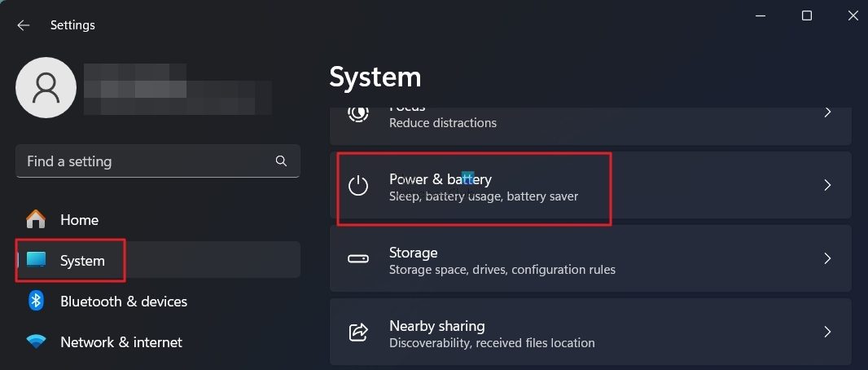Screen dimensions: 868x370
Task: Go to Home in sidebar
Action: point(79,219)
